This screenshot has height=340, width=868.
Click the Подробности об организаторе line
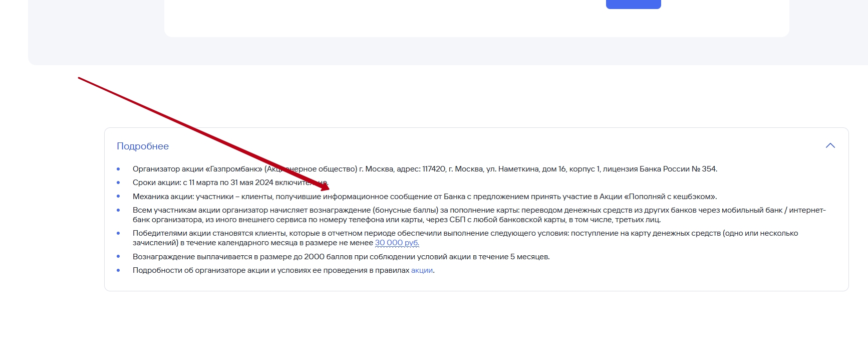click(270, 270)
